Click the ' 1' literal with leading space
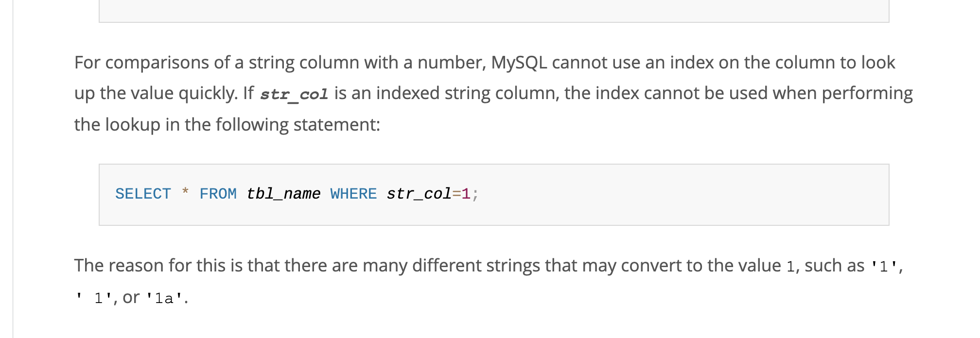 click(94, 298)
